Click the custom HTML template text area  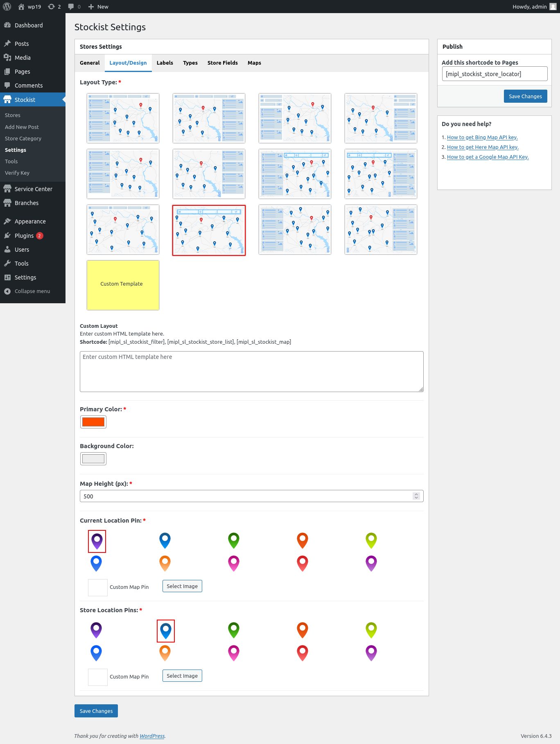point(251,371)
